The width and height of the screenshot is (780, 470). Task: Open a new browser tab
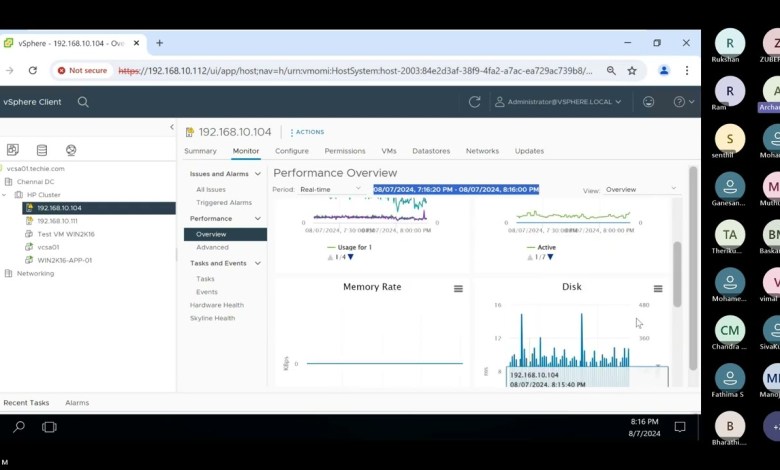click(160, 43)
